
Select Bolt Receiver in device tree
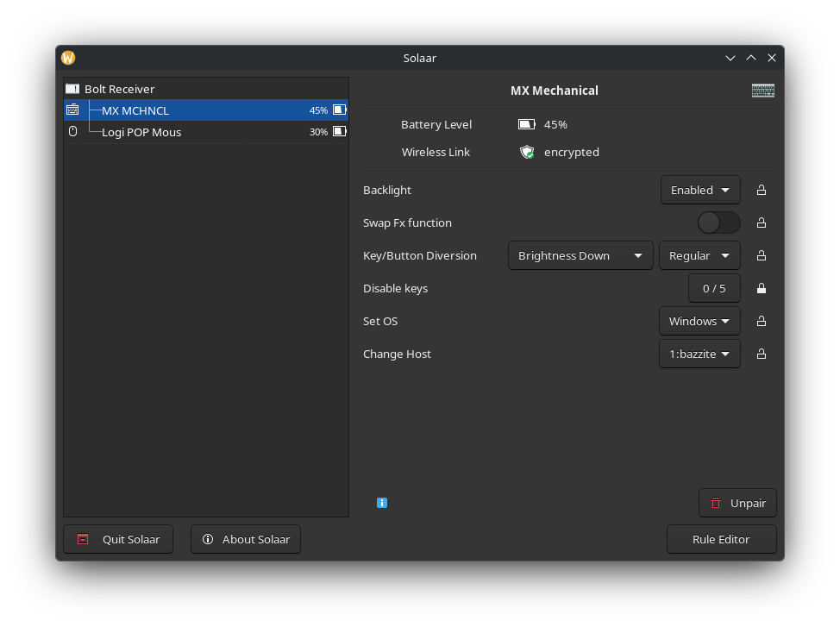pyautogui.click(x=119, y=89)
